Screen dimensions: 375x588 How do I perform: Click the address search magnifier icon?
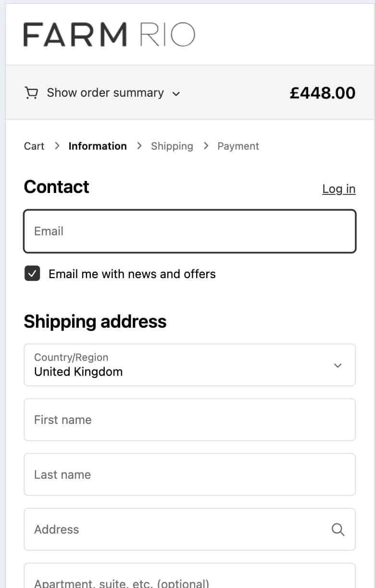[337, 529]
